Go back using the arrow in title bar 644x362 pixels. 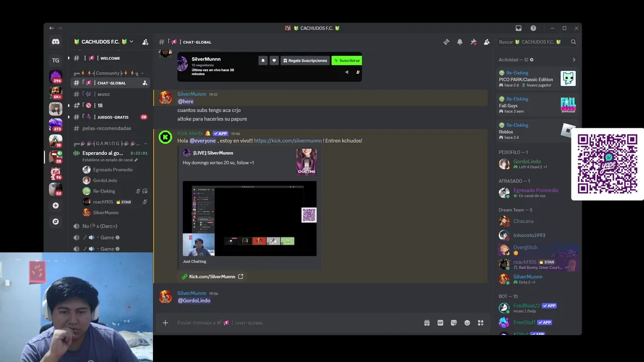[51, 28]
